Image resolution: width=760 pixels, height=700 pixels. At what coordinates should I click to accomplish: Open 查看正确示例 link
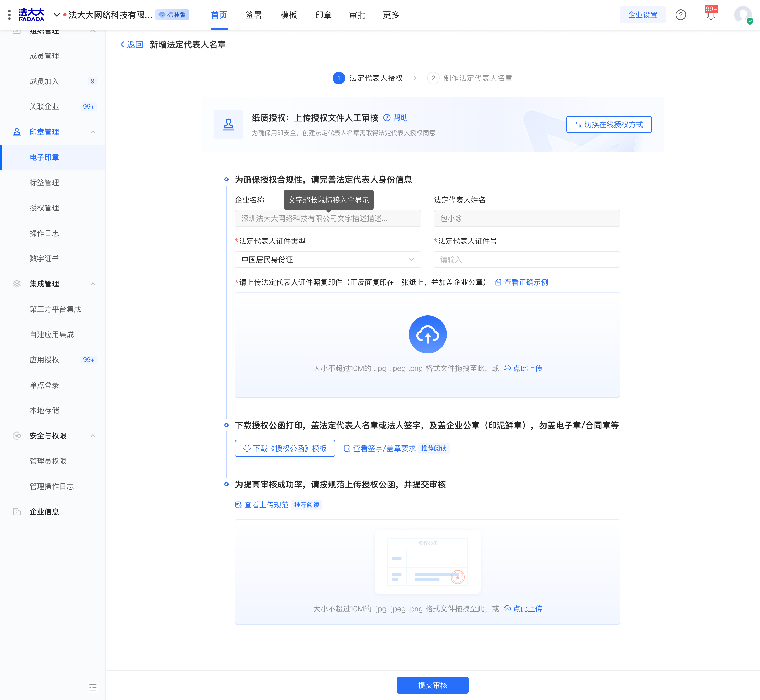click(x=521, y=282)
